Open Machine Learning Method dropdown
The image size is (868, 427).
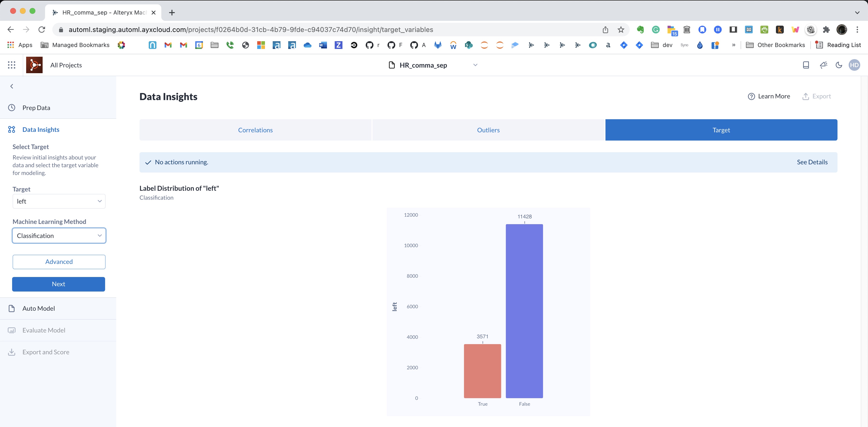pyautogui.click(x=59, y=236)
